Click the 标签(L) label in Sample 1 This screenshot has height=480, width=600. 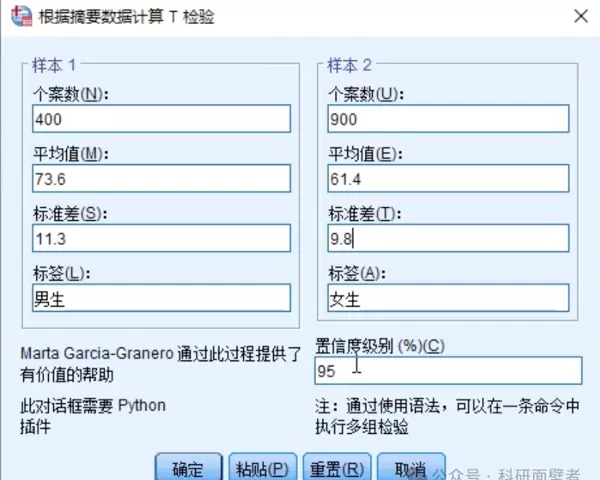(60, 272)
